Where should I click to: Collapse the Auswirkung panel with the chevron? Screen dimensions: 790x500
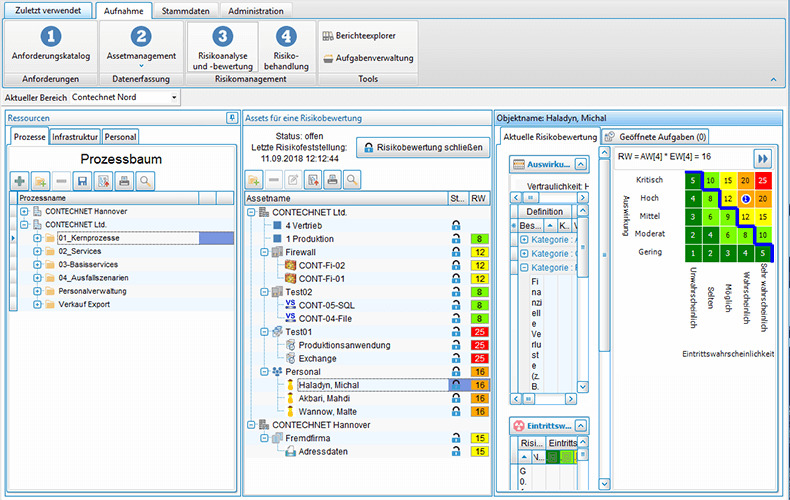[x=580, y=163]
